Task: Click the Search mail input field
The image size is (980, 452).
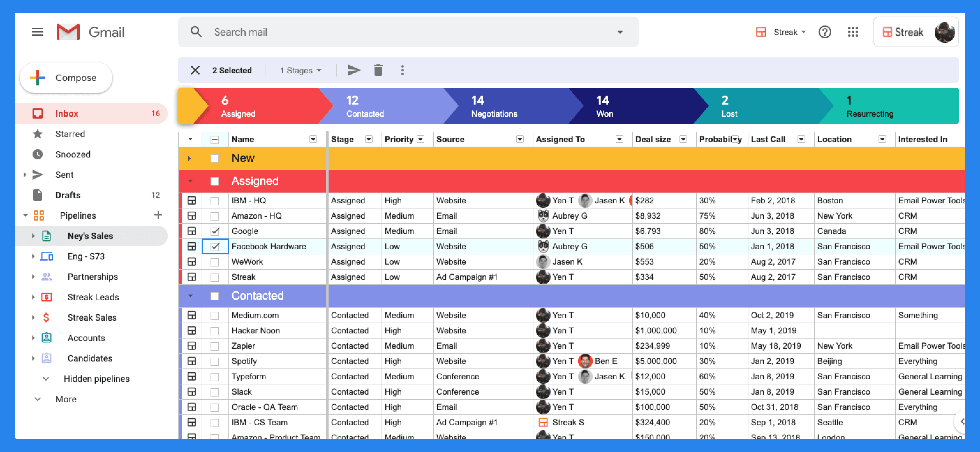Action: tap(408, 32)
